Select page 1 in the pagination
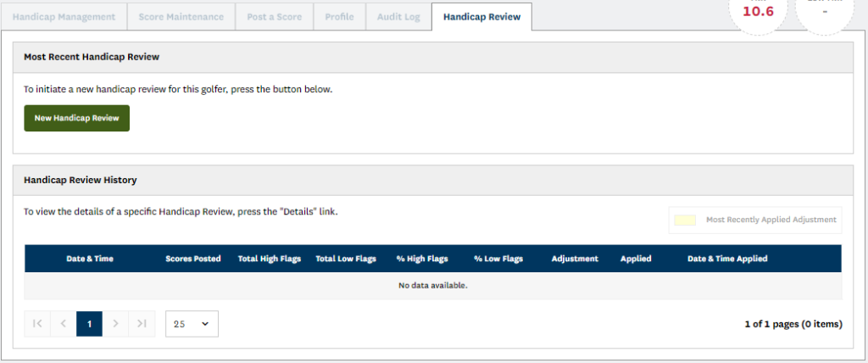 point(89,324)
